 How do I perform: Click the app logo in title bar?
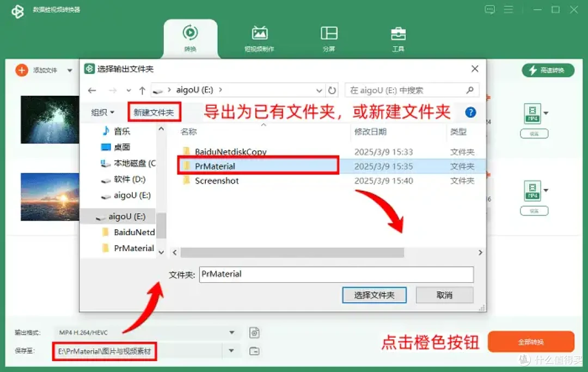[17, 11]
